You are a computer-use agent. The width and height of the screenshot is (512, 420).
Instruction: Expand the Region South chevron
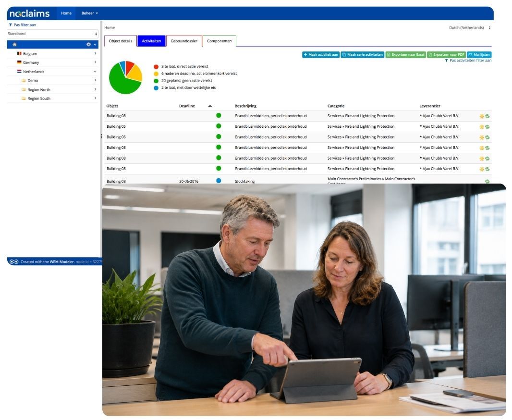pos(95,98)
